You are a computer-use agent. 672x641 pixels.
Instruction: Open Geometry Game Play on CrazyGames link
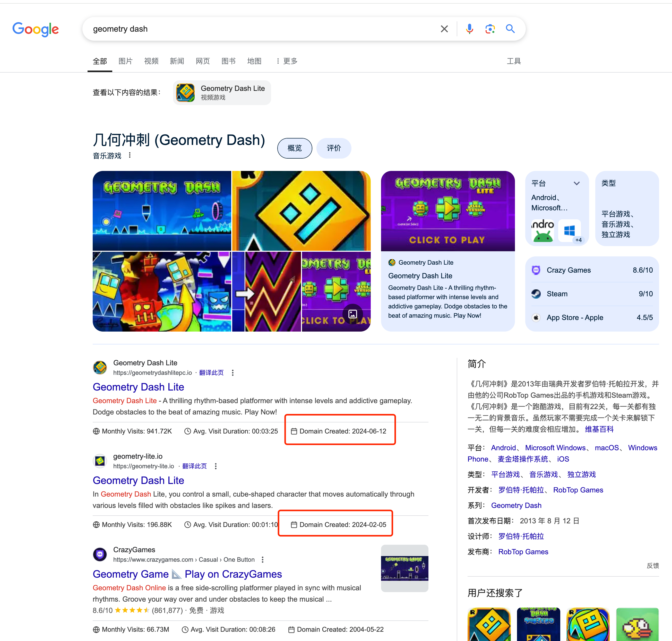187,574
